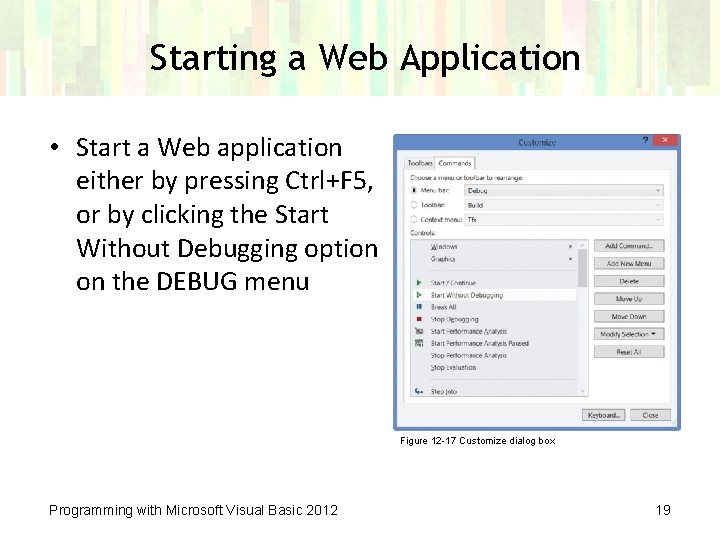Click the blue Break All pause icon
Screen dimensions: 720x540
point(419,307)
